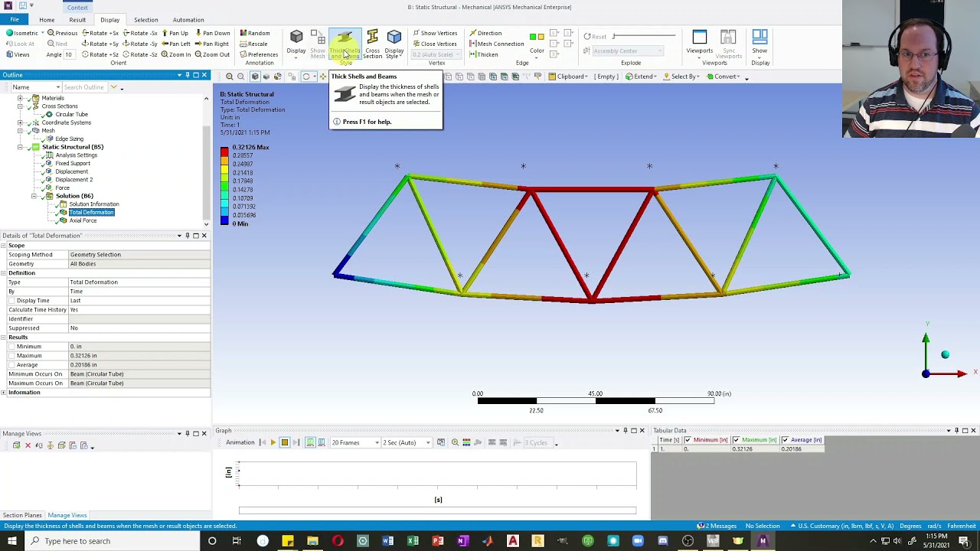Click Rotate -Sy
Image resolution: width=980 pixels, height=551 pixels.
coord(139,44)
